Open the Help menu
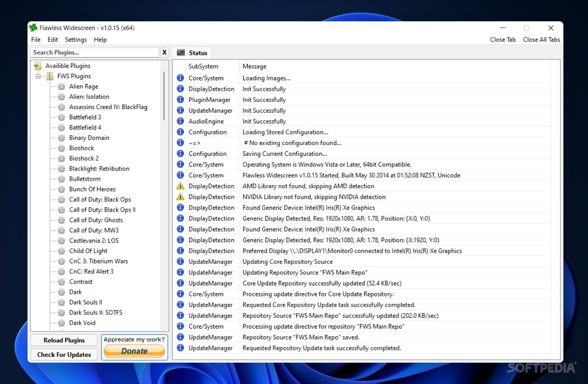This screenshot has width=588, height=384. point(100,39)
